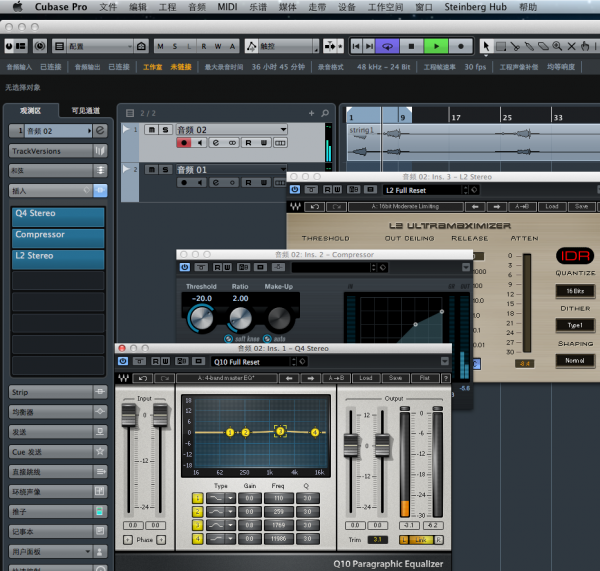This screenshot has height=571, width=600.
Task: Select the Split scissors tool
Action: 515,47
